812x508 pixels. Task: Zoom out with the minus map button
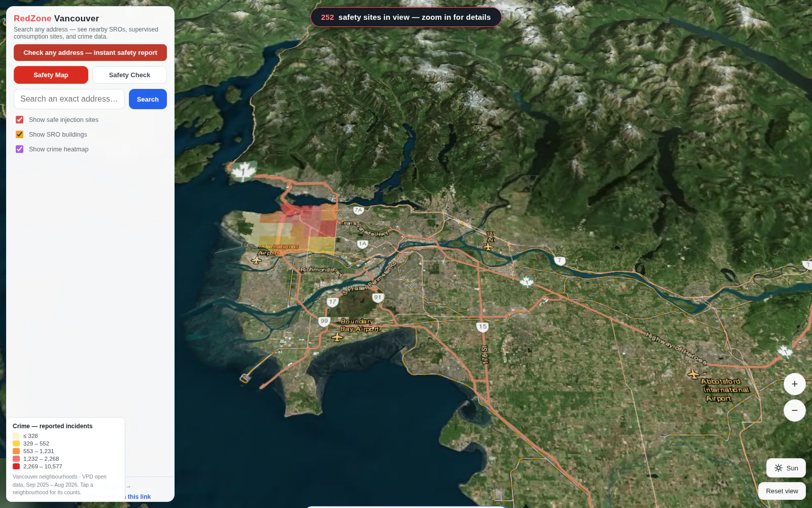pos(794,410)
